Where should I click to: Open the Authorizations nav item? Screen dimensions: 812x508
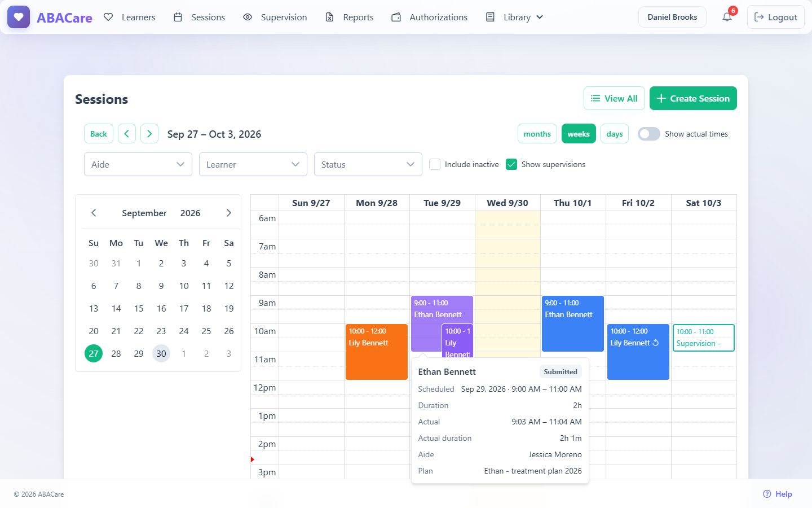pyautogui.click(x=430, y=17)
